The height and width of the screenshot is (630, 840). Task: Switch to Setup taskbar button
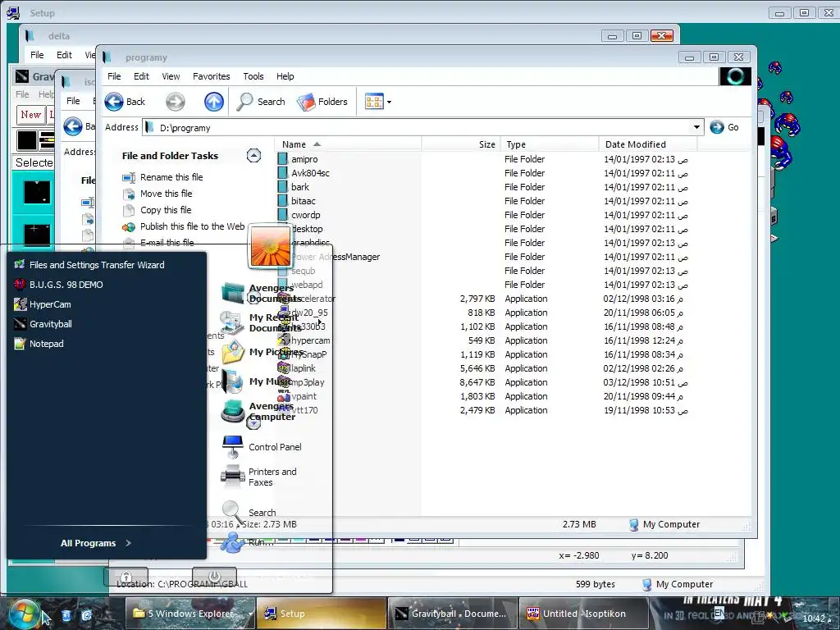[322, 614]
